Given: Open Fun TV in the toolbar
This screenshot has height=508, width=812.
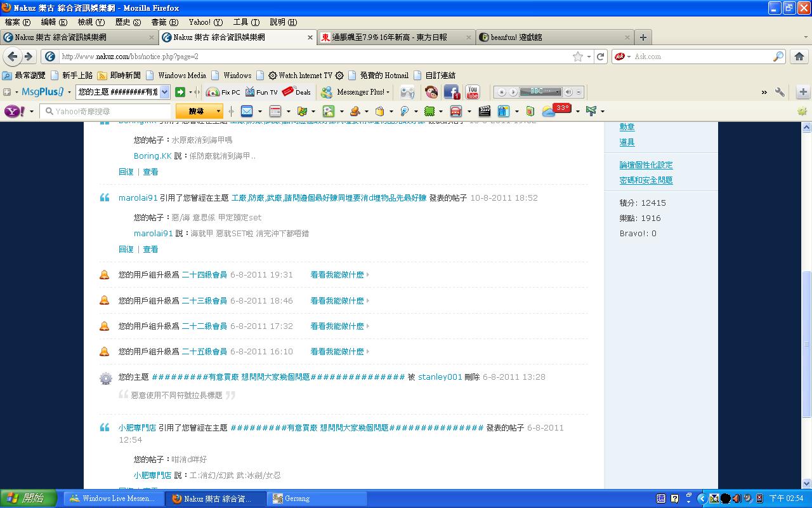Looking at the screenshot, I should 261,92.
